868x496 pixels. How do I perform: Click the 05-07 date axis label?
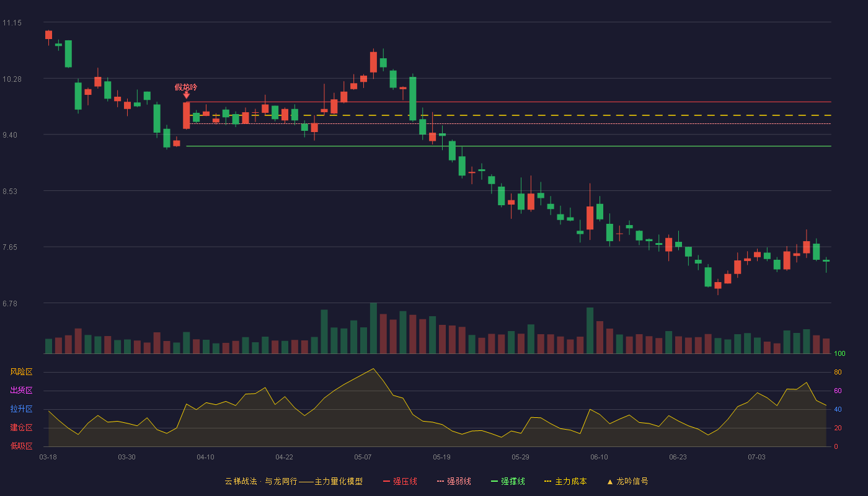click(x=363, y=457)
